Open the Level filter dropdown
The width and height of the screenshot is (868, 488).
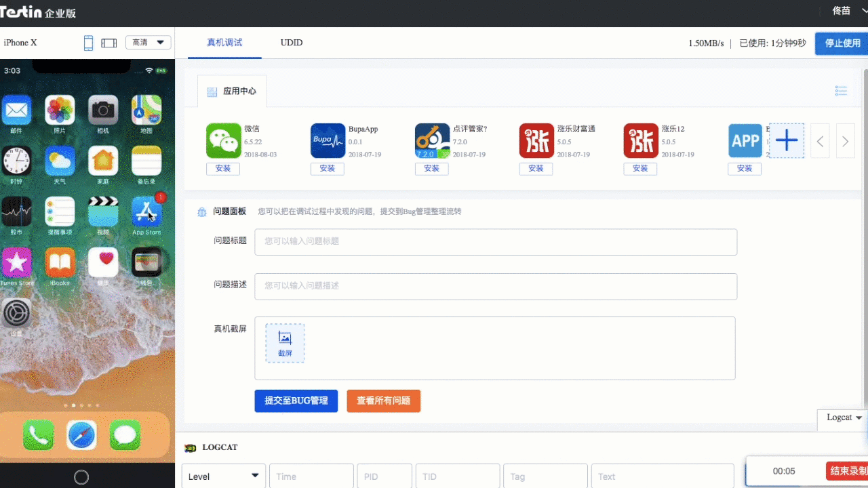(223, 476)
